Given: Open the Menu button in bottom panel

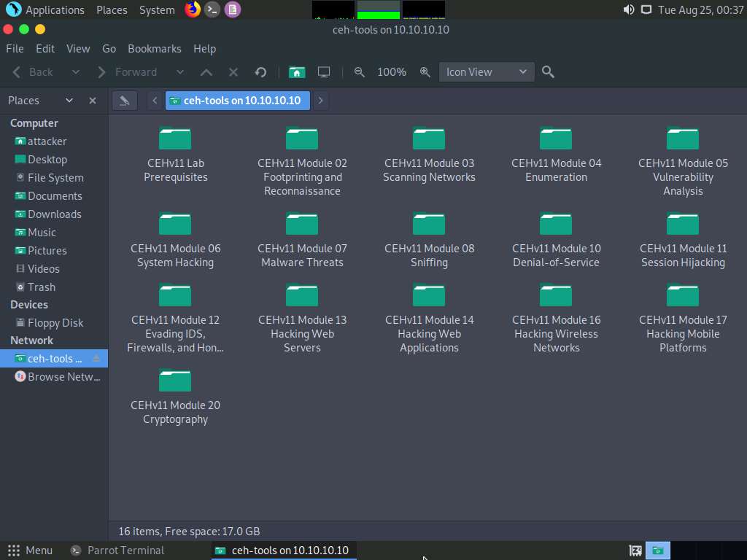Looking at the screenshot, I should click(30, 551).
